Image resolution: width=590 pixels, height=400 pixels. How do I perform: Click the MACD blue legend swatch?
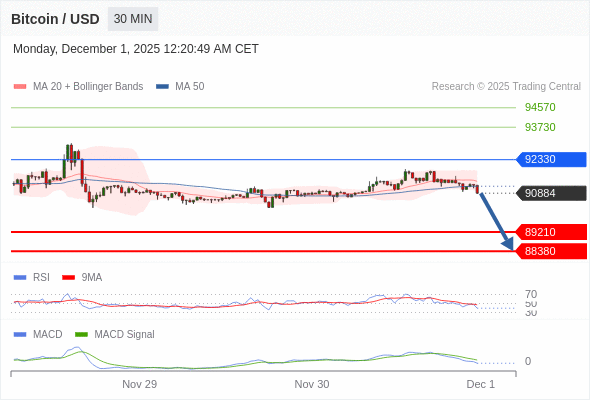[x=20, y=335]
